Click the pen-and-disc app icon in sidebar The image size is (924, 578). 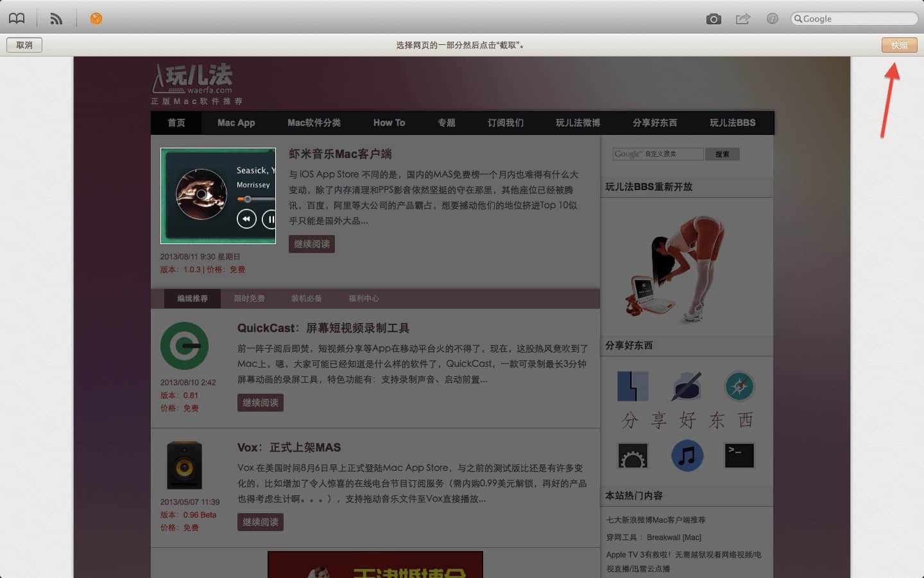[x=687, y=386]
